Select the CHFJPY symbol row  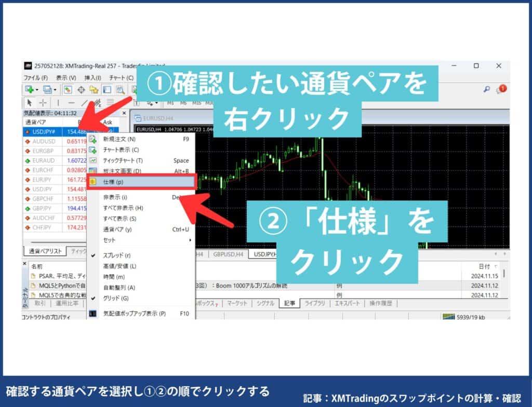(55, 227)
